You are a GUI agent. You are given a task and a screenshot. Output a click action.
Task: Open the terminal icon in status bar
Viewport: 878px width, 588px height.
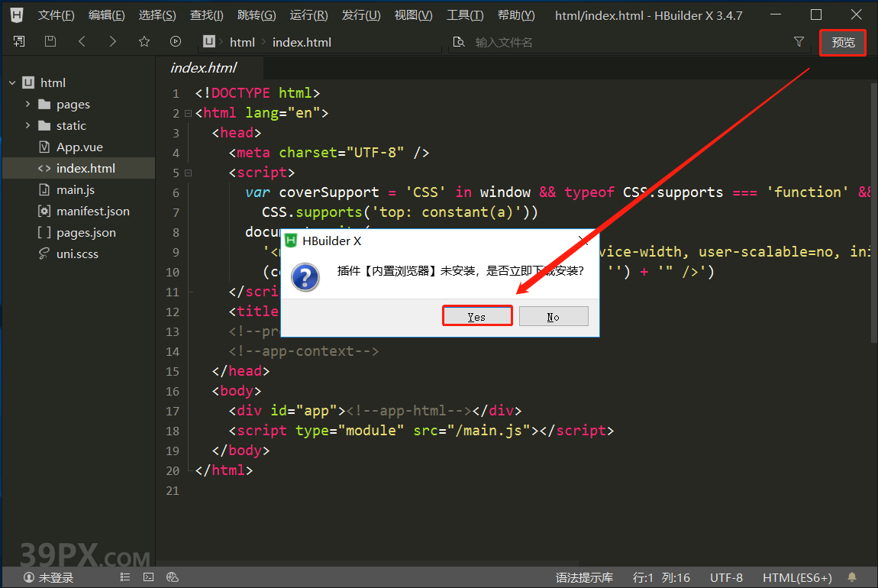click(x=148, y=577)
